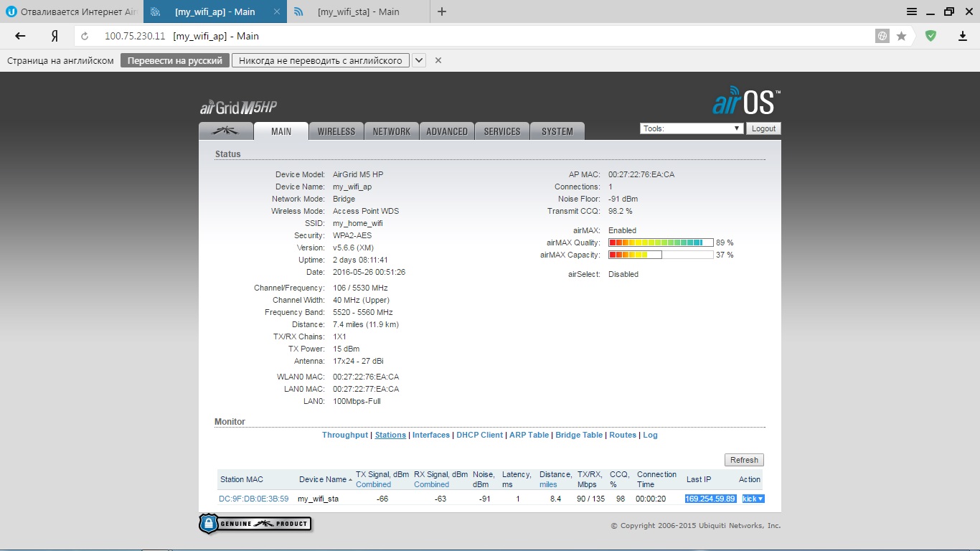The height and width of the screenshot is (551, 980).
Task: Open the ARP Table link
Action: click(x=529, y=435)
